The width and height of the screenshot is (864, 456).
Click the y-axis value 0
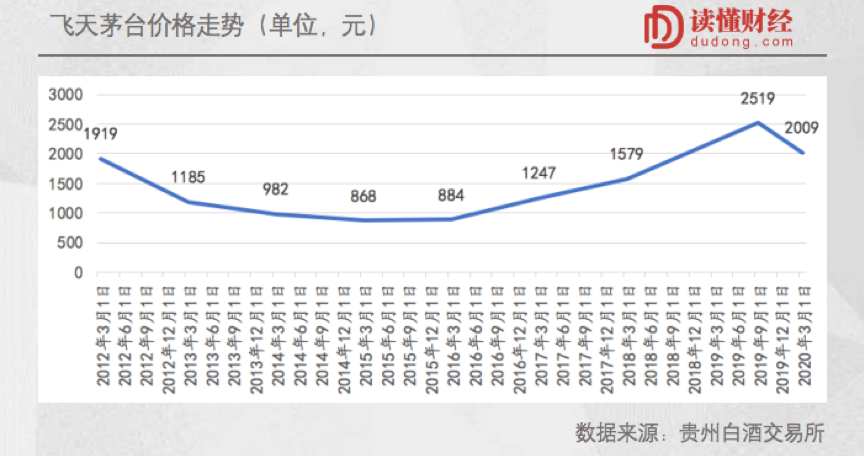(x=79, y=273)
